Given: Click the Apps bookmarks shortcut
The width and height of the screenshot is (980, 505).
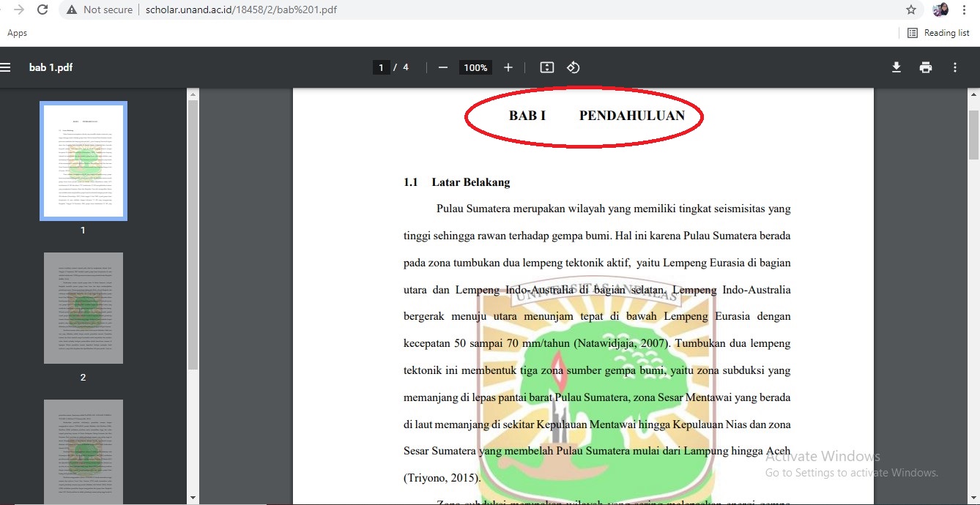Looking at the screenshot, I should tap(17, 33).
